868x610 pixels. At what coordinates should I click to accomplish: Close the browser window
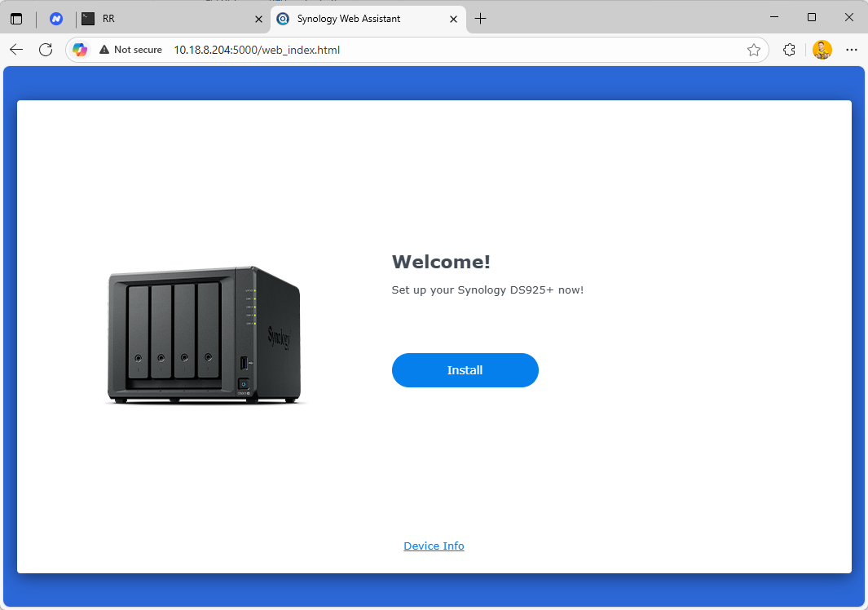[x=848, y=17]
